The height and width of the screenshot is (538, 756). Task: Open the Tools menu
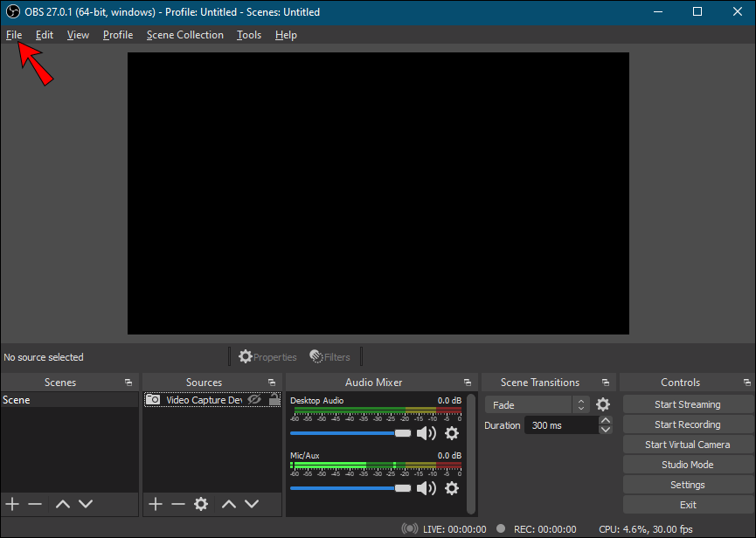tap(249, 35)
